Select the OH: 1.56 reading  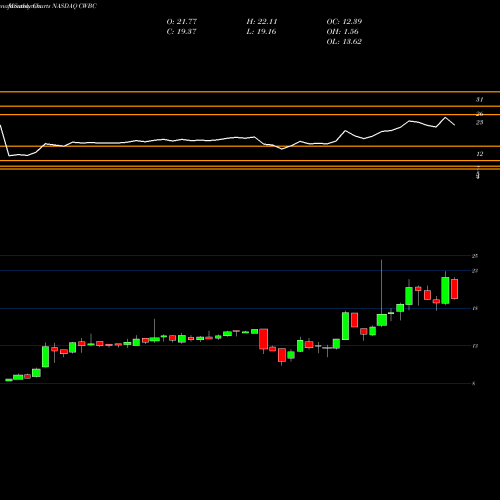342,31
